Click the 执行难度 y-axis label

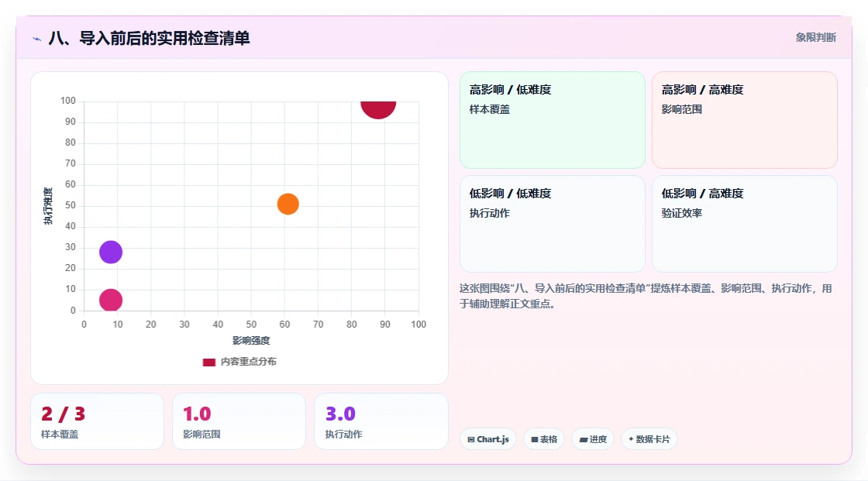48,206
